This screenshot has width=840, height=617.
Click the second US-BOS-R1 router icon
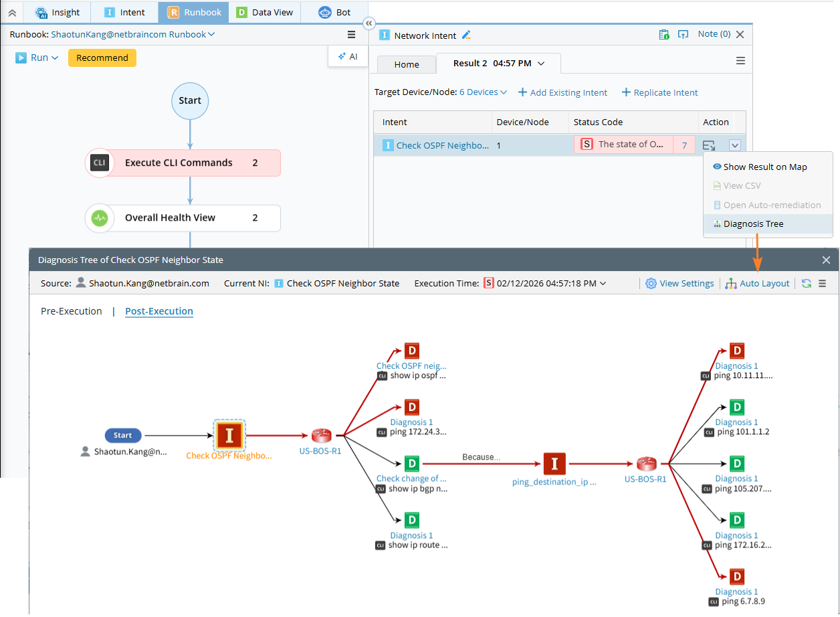pos(646,463)
